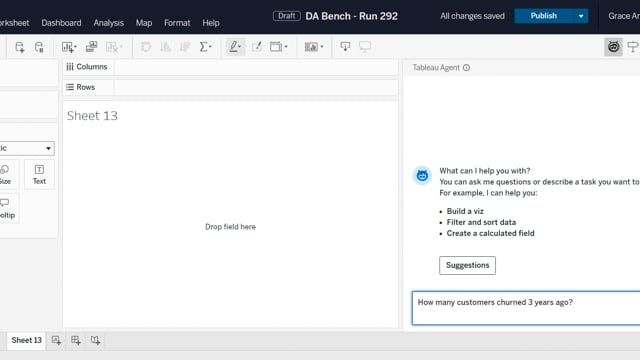Screen dimensions: 640x360
Task: Click the 'What can I help you with?' text
Action: coord(485,171)
